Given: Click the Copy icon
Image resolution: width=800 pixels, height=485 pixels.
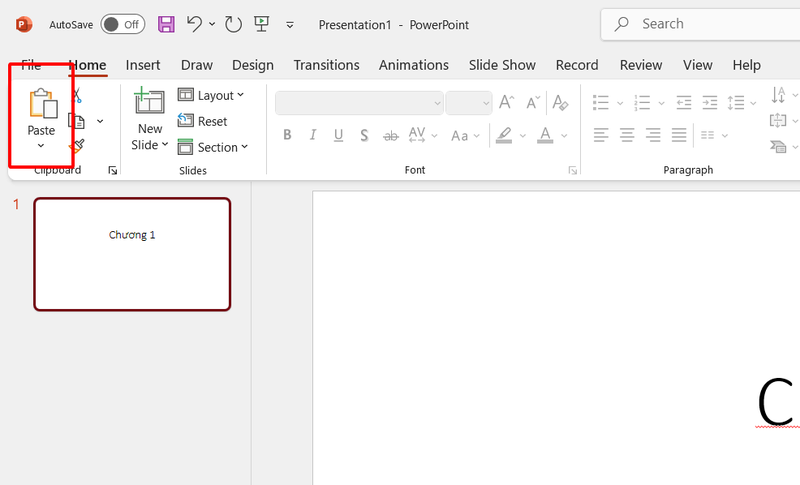Looking at the screenshot, I should click(77, 121).
